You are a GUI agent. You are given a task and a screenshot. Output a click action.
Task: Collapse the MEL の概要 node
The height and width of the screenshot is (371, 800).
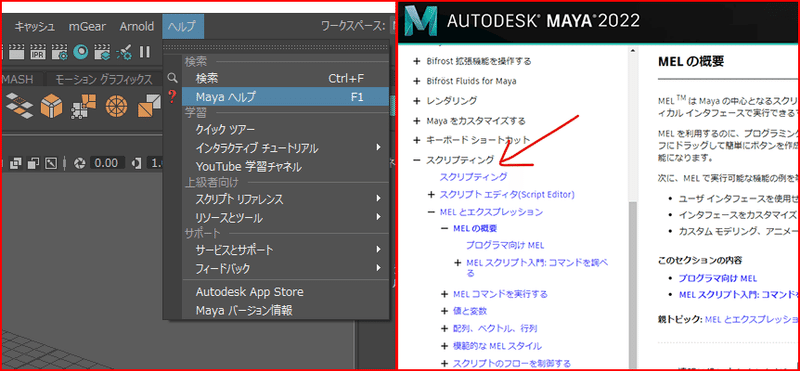[444, 229]
